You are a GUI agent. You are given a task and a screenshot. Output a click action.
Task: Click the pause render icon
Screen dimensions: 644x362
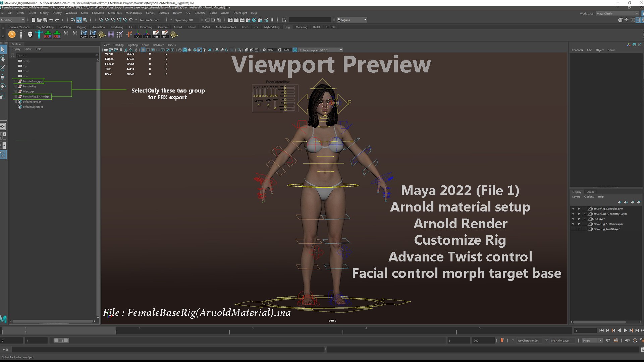[272, 20]
